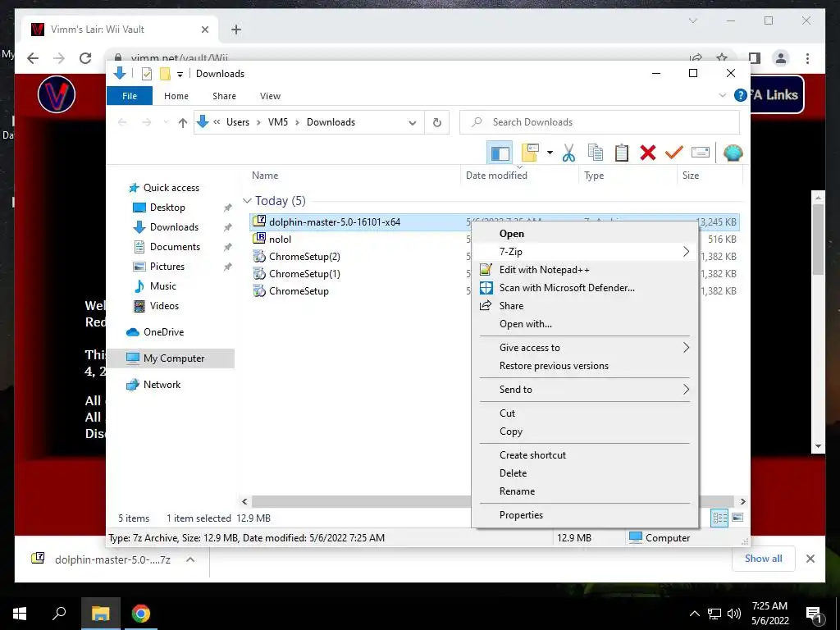Open the address bar history dropdown
Image resolution: width=840 pixels, height=630 pixels.
(x=412, y=123)
